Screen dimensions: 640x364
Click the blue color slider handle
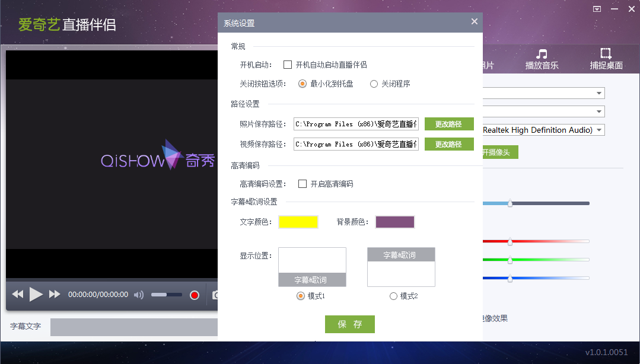tap(510, 278)
